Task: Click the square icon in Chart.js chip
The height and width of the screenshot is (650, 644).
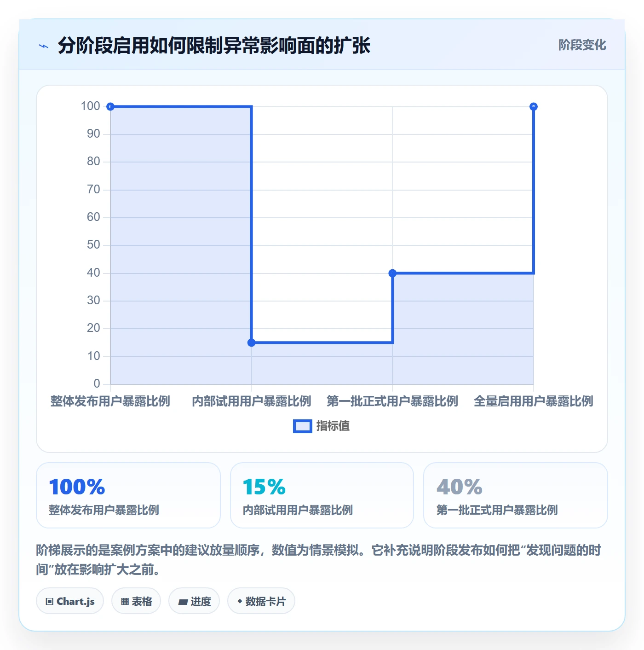Action: 50,602
